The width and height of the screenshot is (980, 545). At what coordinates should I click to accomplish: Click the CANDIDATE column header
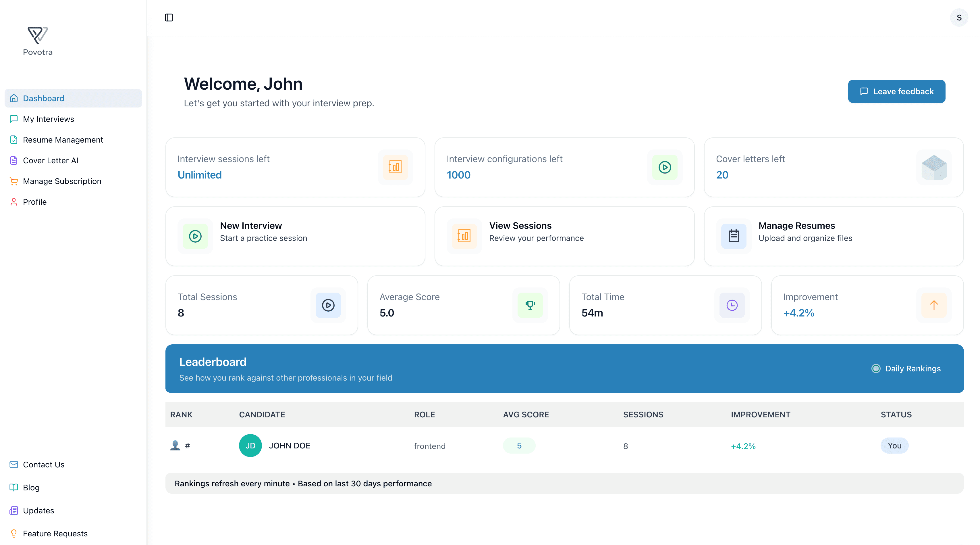[x=262, y=414]
